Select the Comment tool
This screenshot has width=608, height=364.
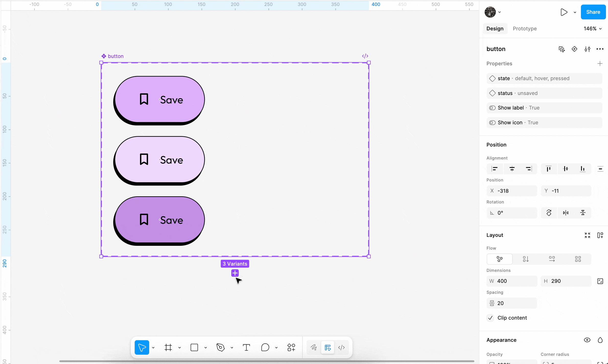click(265, 347)
